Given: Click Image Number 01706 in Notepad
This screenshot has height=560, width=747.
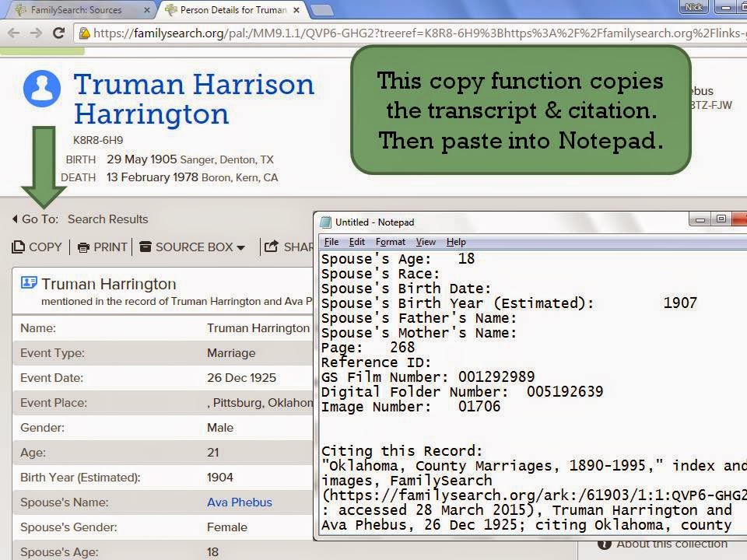Looking at the screenshot, I should (x=411, y=407).
